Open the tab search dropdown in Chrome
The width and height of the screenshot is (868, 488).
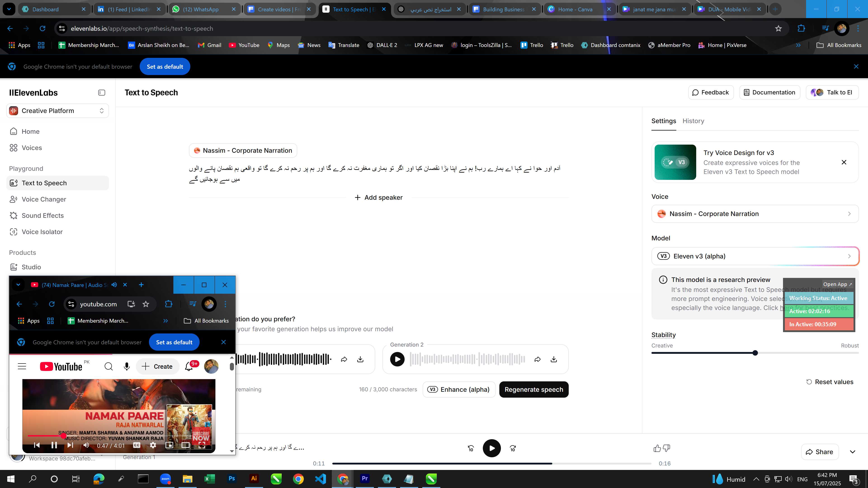(x=9, y=9)
